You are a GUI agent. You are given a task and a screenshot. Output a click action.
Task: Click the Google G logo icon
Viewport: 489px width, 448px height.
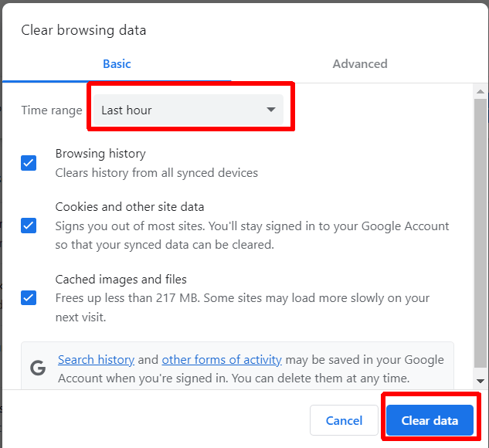(x=38, y=368)
